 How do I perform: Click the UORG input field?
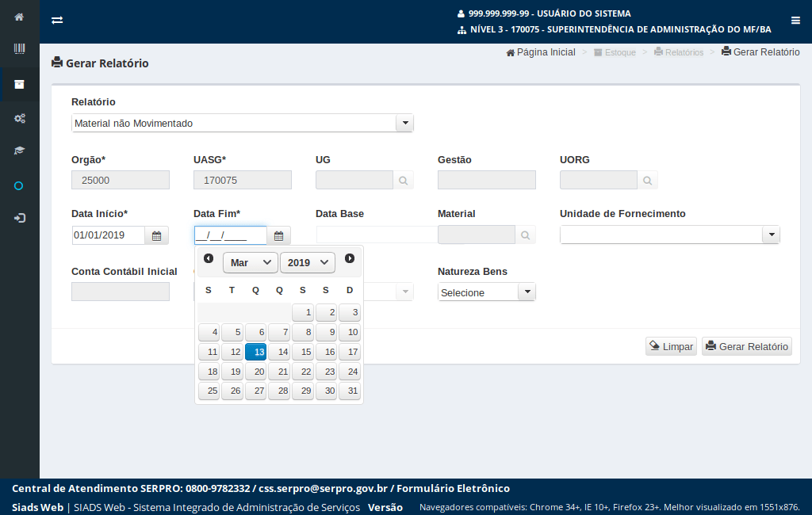599,180
